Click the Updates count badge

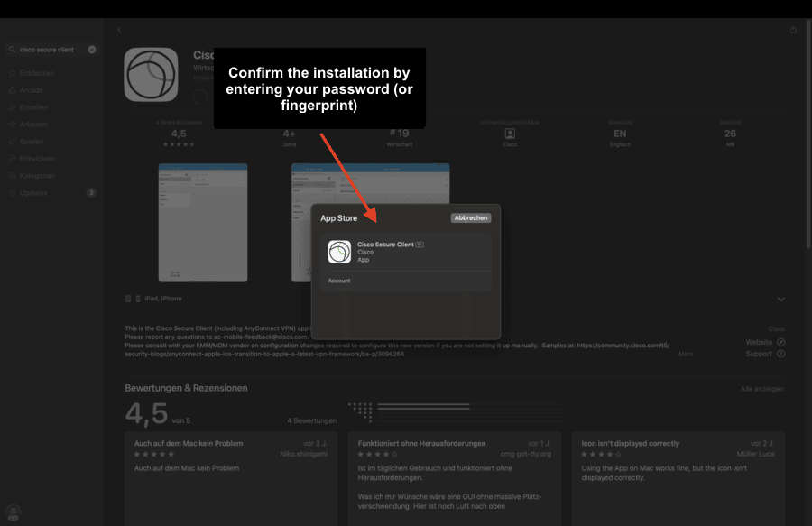(x=91, y=192)
